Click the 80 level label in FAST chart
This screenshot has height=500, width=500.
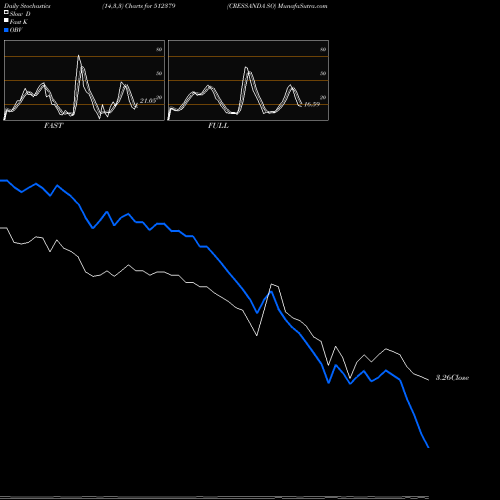(x=159, y=49)
